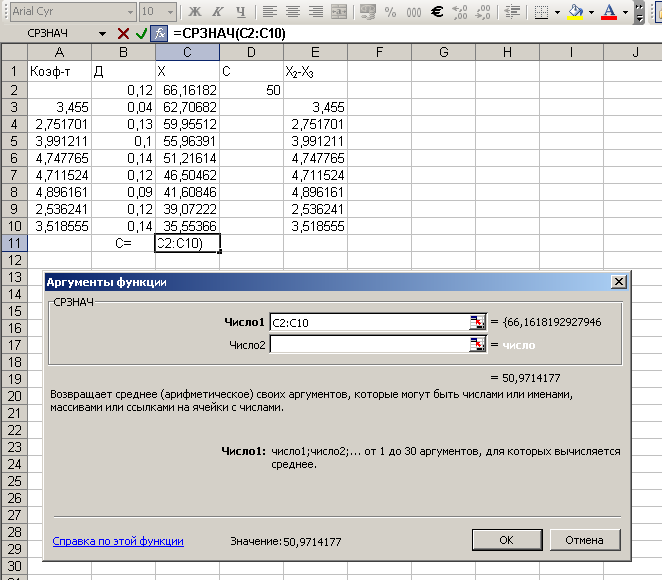Viewport: 662px width, 580px height.
Task: Select cell containing 0,09
Action: click(x=123, y=192)
